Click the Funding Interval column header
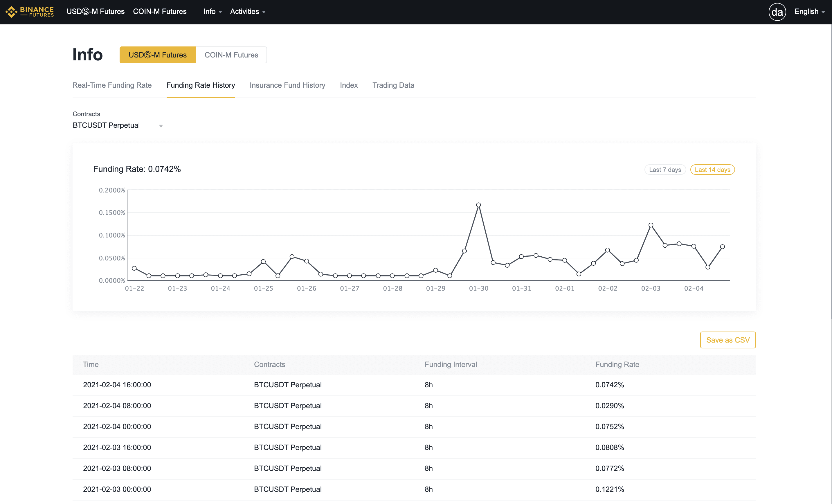This screenshot has width=832, height=504. (451, 364)
